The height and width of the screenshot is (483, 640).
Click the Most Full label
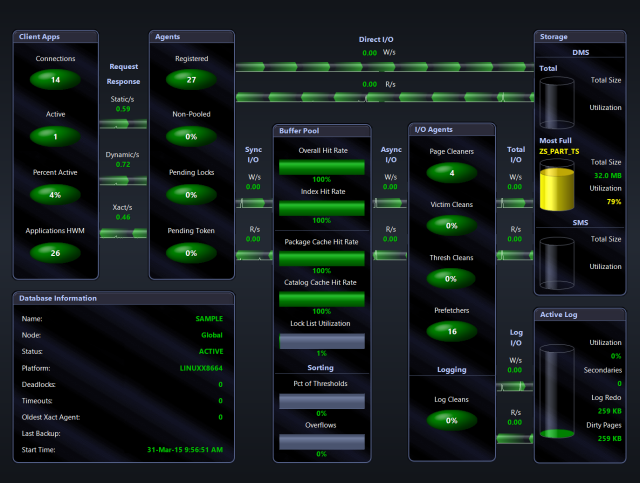pos(556,140)
